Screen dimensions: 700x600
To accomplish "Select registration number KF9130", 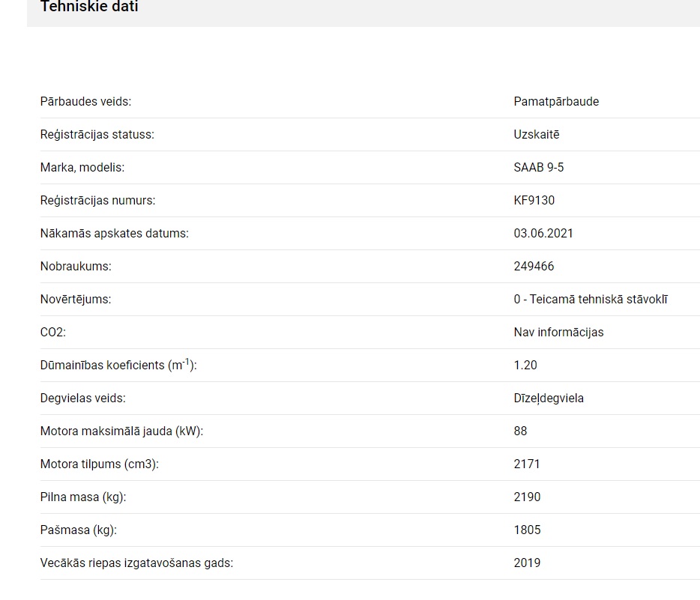I will pyautogui.click(x=534, y=201).
